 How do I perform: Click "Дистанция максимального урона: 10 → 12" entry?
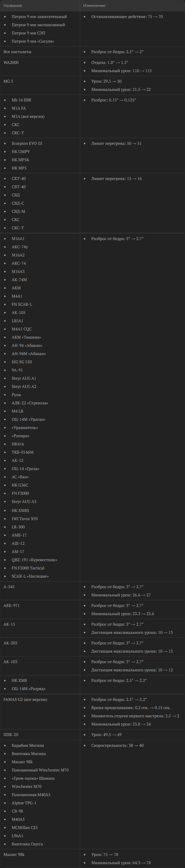click(x=132, y=670)
